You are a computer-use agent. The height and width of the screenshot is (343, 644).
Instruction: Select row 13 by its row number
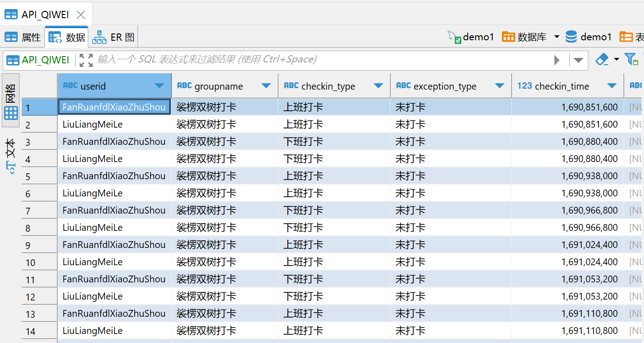pos(39,314)
